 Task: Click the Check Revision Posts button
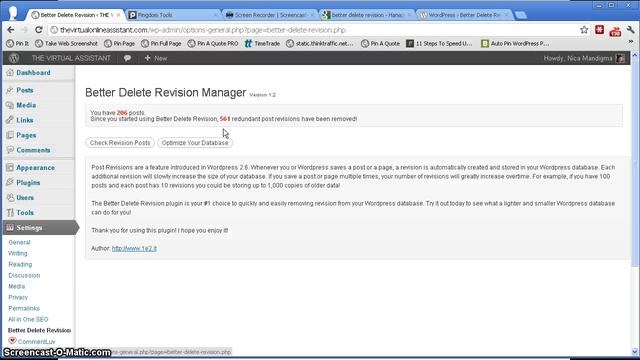[x=120, y=143]
